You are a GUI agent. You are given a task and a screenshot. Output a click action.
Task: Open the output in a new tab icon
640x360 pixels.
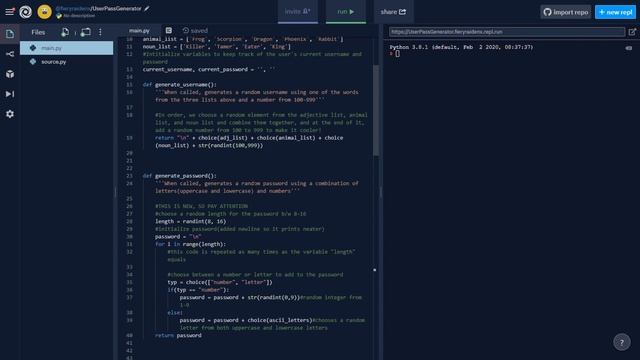coord(632,31)
